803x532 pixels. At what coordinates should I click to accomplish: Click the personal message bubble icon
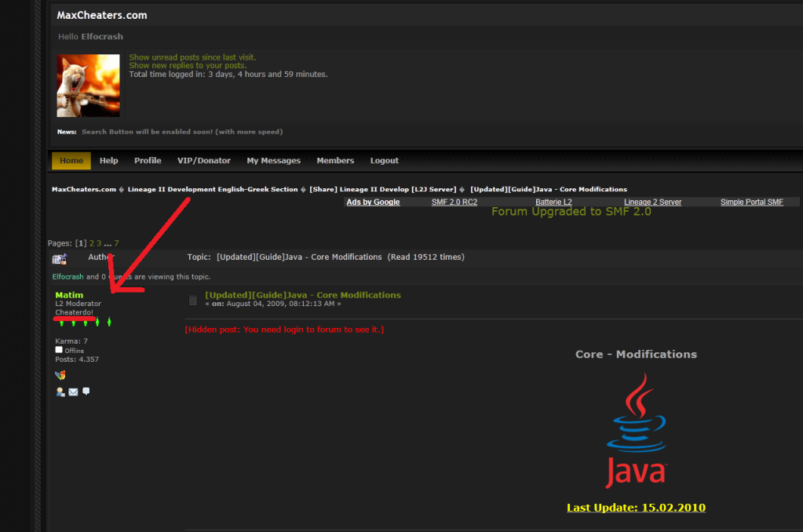pos(86,392)
